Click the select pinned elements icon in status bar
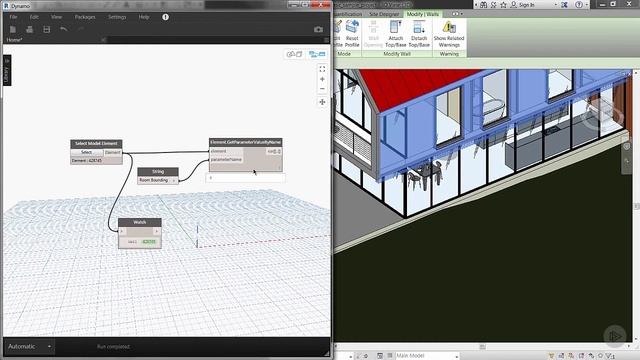Screen dimensions: 640x360 click(x=571, y=356)
